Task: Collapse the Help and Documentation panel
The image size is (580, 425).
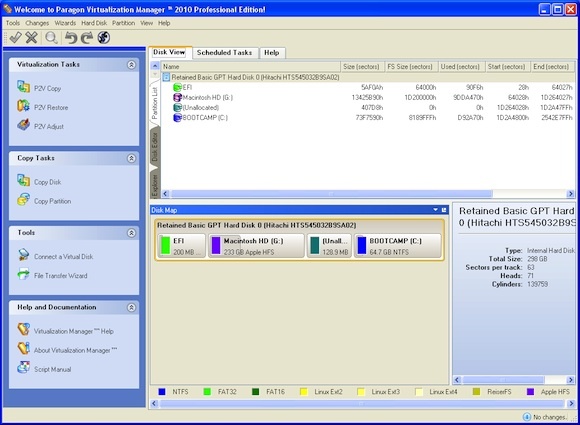Action: click(x=131, y=307)
